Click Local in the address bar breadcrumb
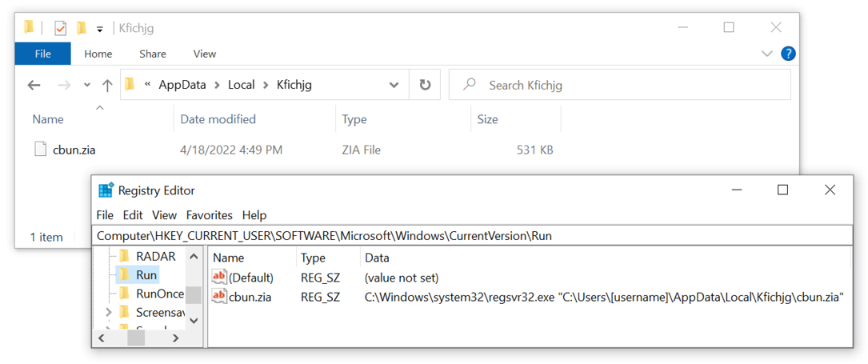The image size is (868, 364). pyautogui.click(x=242, y=85)
